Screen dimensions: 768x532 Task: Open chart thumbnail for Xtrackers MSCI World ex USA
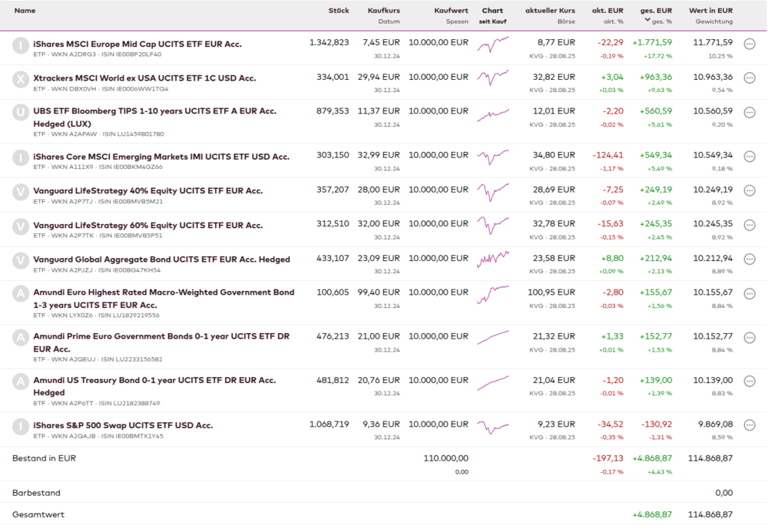[x=493, y=78]
